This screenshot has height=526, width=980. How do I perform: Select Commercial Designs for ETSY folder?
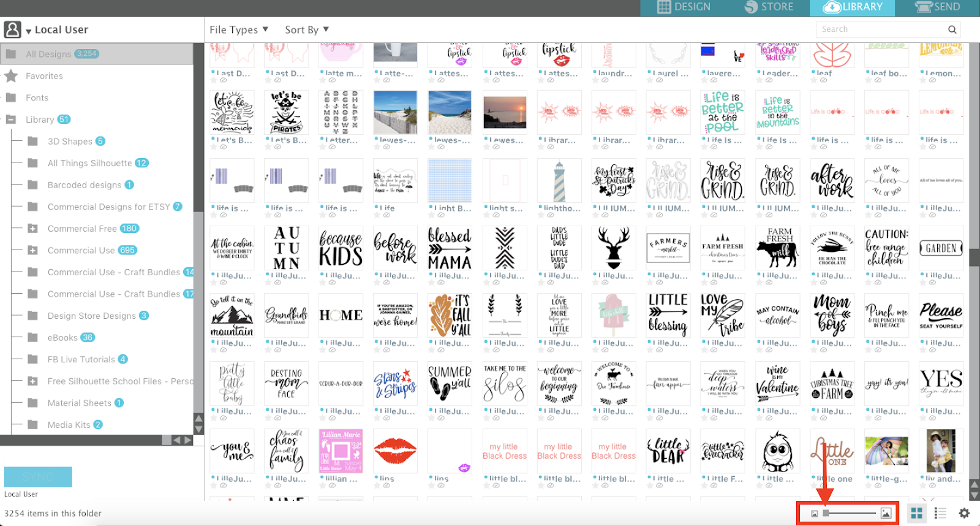click(x=109, y=207)
